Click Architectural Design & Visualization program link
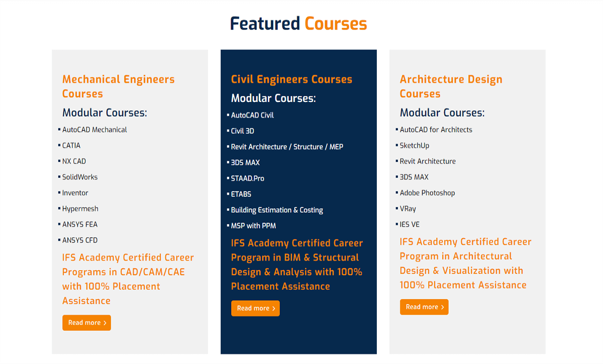Viewport: 603px width, 364px height. 466,263
